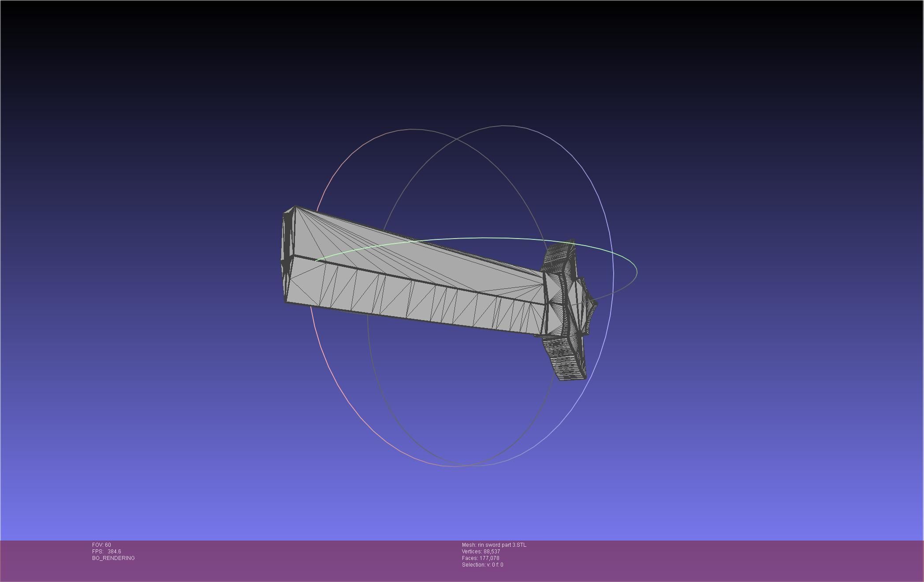The width and height of the screenshot is (924, 582).
Task: Click the BO_RENDERING status text
Action: tap(113, 558)
